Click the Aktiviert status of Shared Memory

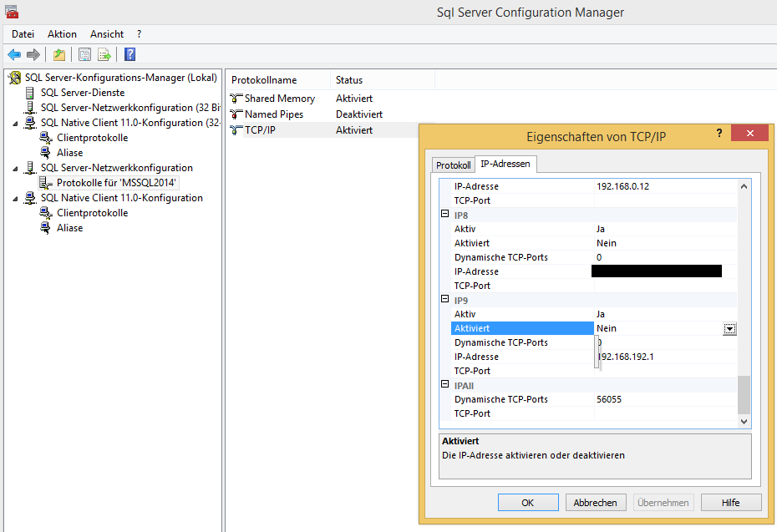pos(353,99)
